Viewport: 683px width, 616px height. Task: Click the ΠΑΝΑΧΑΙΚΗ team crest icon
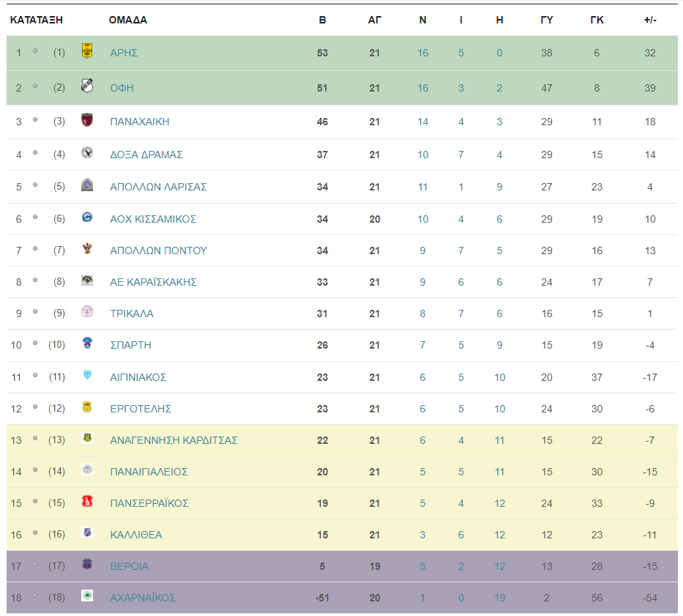pos(87,119)
